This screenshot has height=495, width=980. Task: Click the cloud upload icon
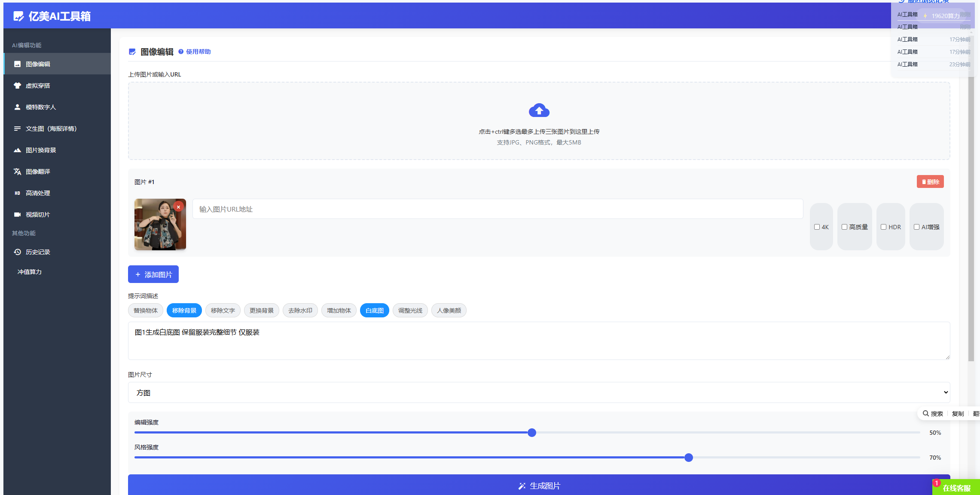(539, 111)
